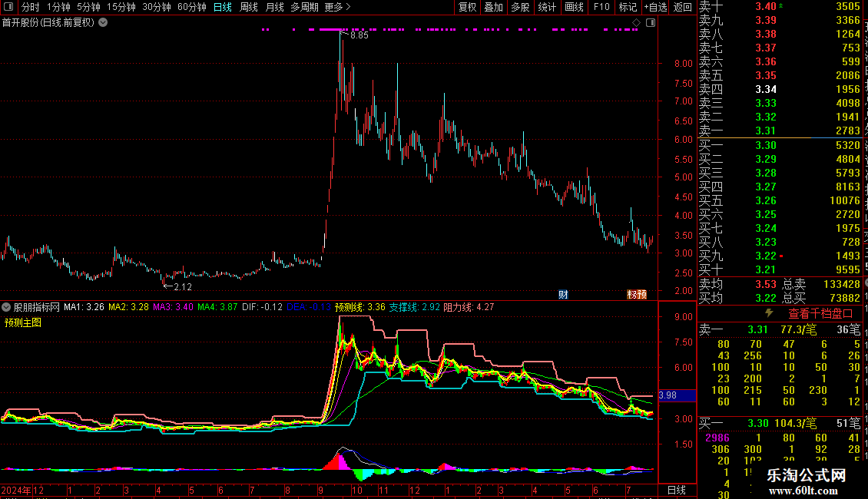Select 卖四 price 3.34 row
Image resolution: width=868 pixels, height=499 pixels.
[780, 90]
